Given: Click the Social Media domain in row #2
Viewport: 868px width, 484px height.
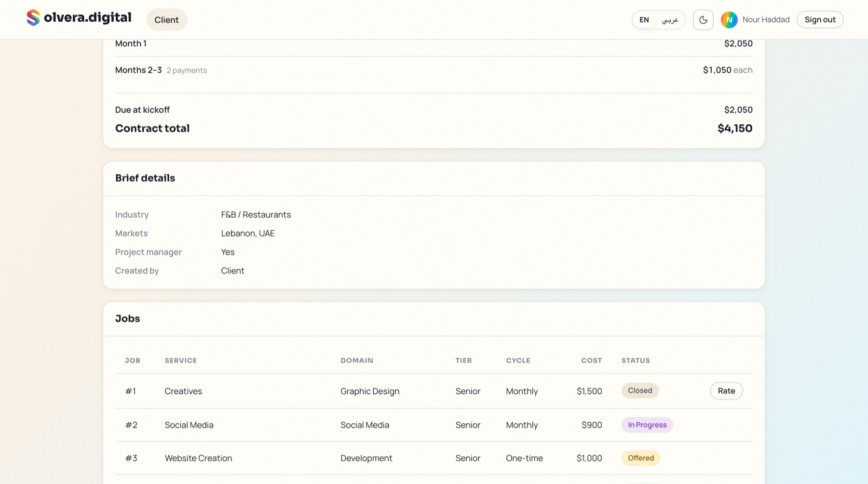Looking at the screenshot, I should (x=365, y=425).
